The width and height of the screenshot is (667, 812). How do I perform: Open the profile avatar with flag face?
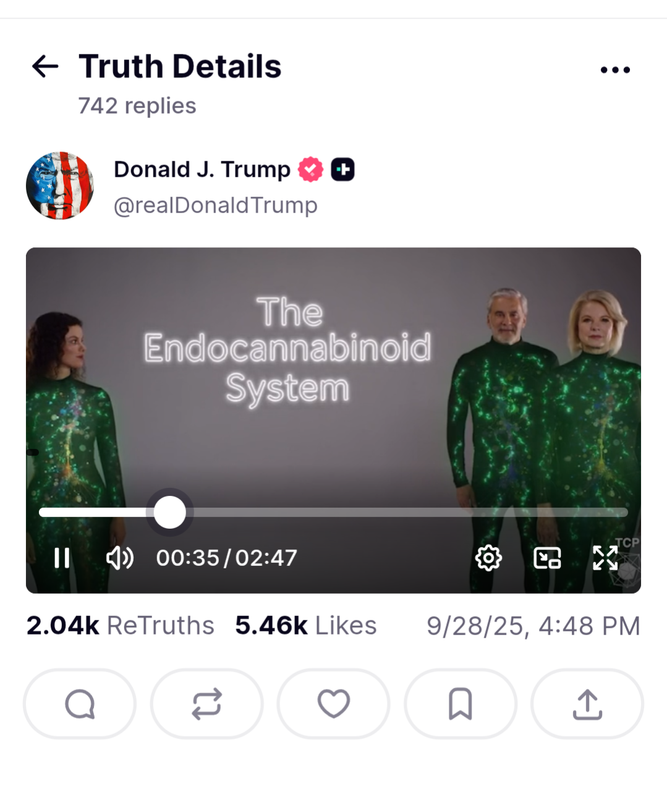coord(60,186)
